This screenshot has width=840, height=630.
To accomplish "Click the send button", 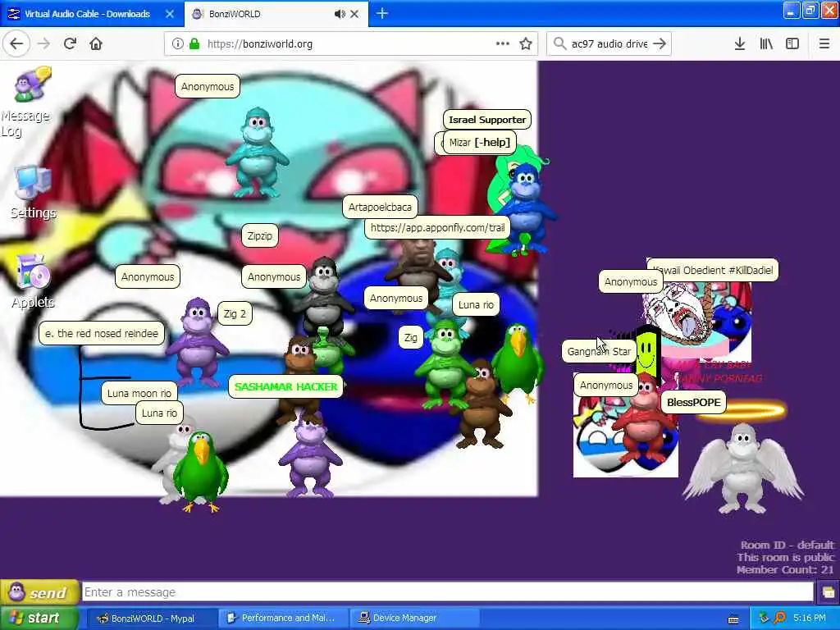I will click(x=39, y=592).
